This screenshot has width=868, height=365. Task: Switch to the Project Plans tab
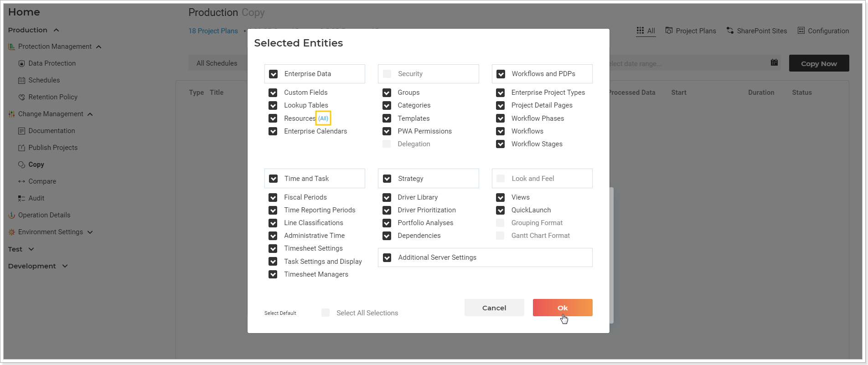tap(691, 31)
